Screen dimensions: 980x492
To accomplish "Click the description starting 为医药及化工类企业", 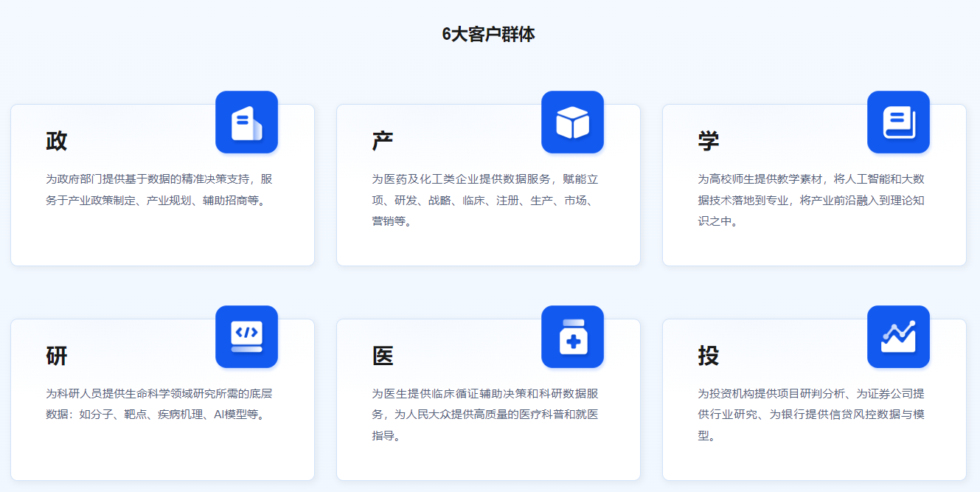I will [485, 200].
